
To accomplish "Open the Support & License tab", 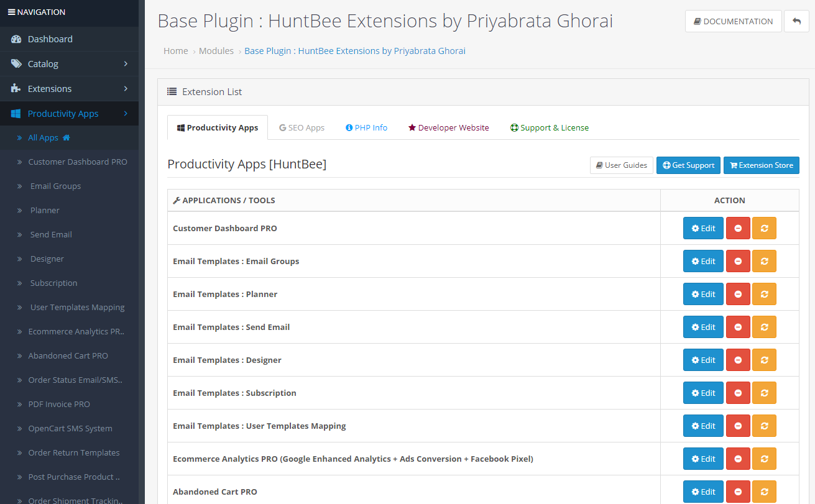I will point(550,127).
